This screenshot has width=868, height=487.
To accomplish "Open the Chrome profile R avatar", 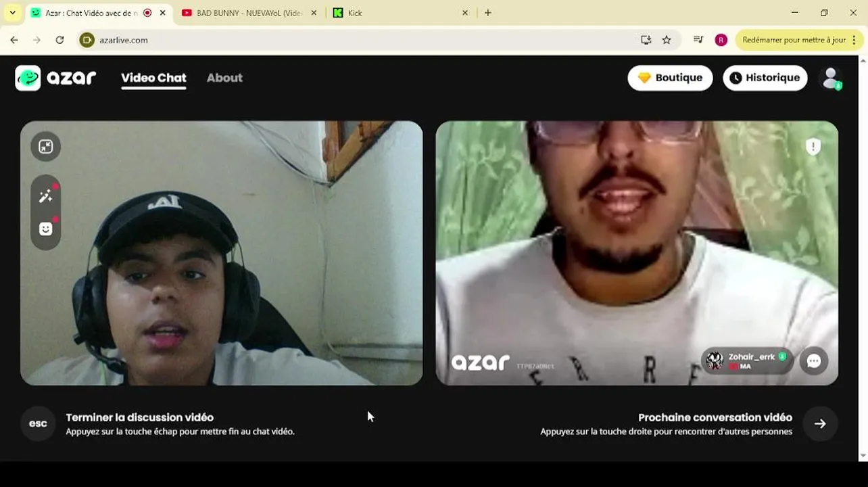I will pos(721,40).
